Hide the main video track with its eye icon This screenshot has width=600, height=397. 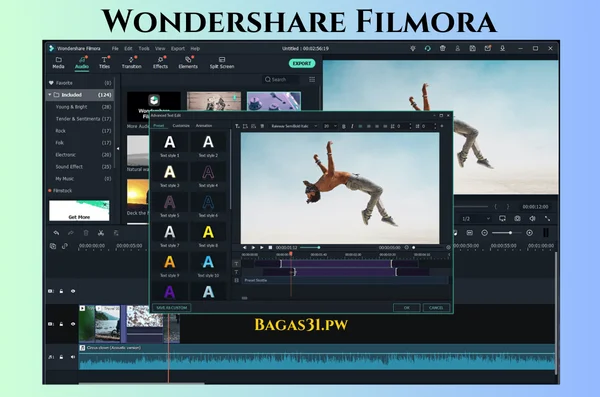click(x=73, y=324)
